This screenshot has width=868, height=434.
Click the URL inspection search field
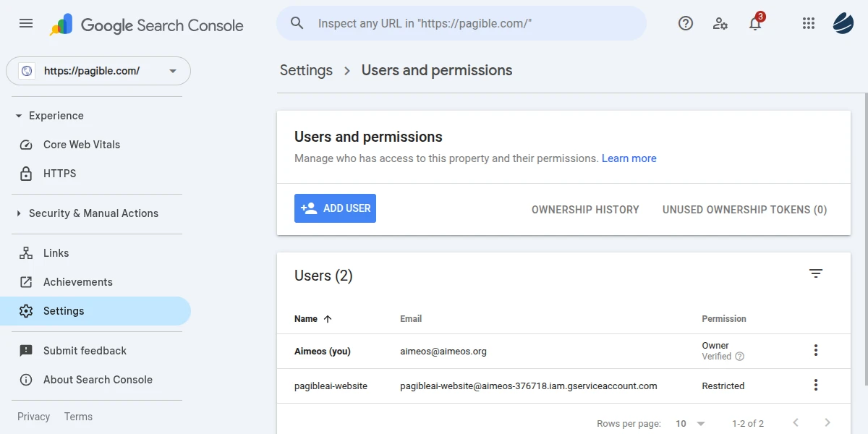[463, 23]
